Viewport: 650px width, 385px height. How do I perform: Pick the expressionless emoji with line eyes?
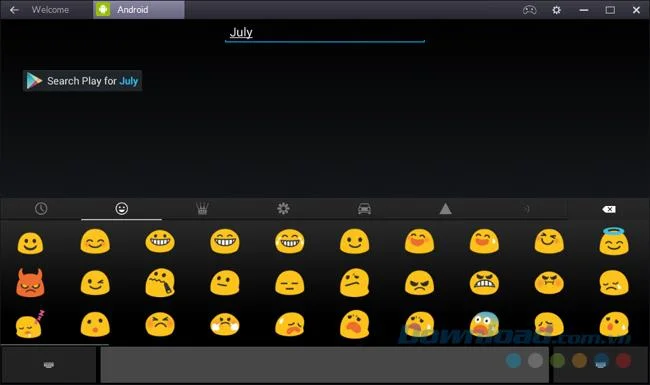(x=290, y=283)
